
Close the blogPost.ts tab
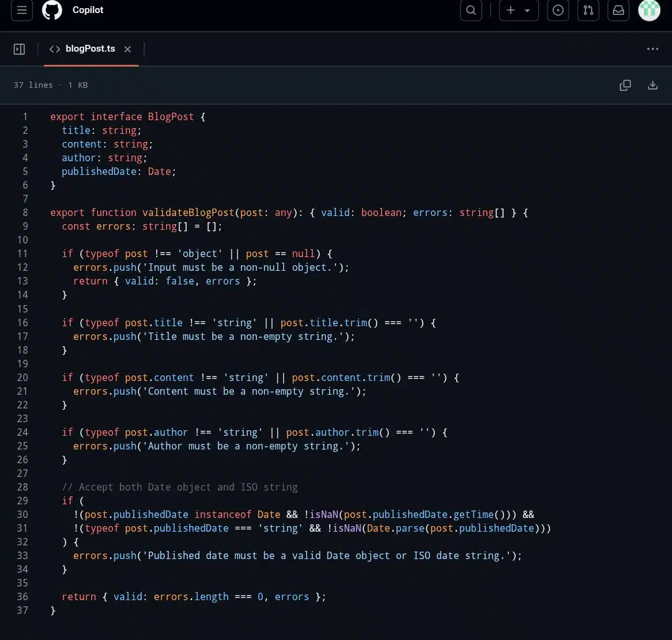pyautogui.click(x=128, y=49)
